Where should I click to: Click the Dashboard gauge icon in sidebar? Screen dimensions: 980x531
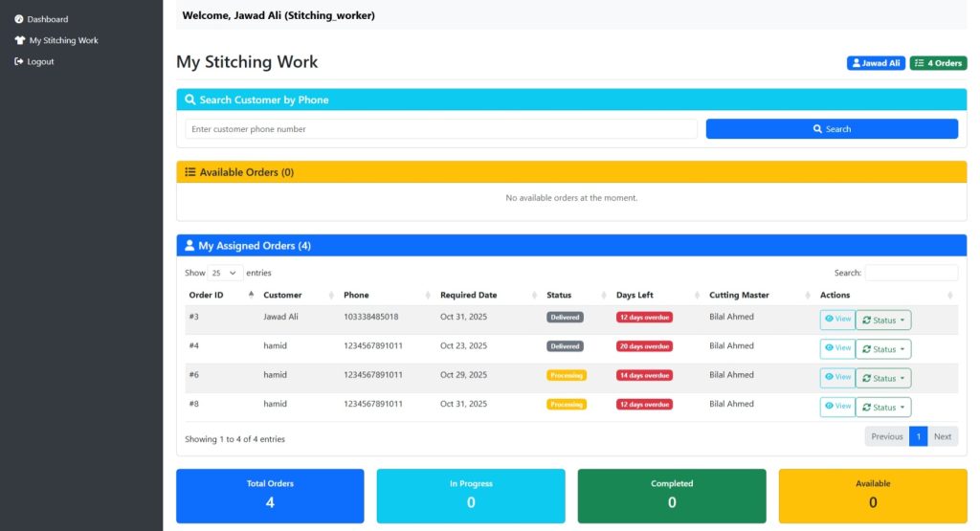click(19, 19)
